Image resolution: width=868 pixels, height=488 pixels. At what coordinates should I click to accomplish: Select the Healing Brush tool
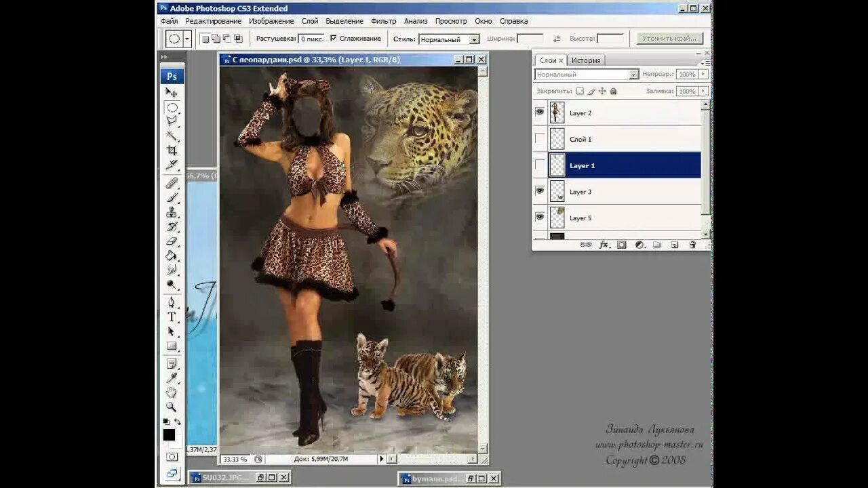coord(172,183)
